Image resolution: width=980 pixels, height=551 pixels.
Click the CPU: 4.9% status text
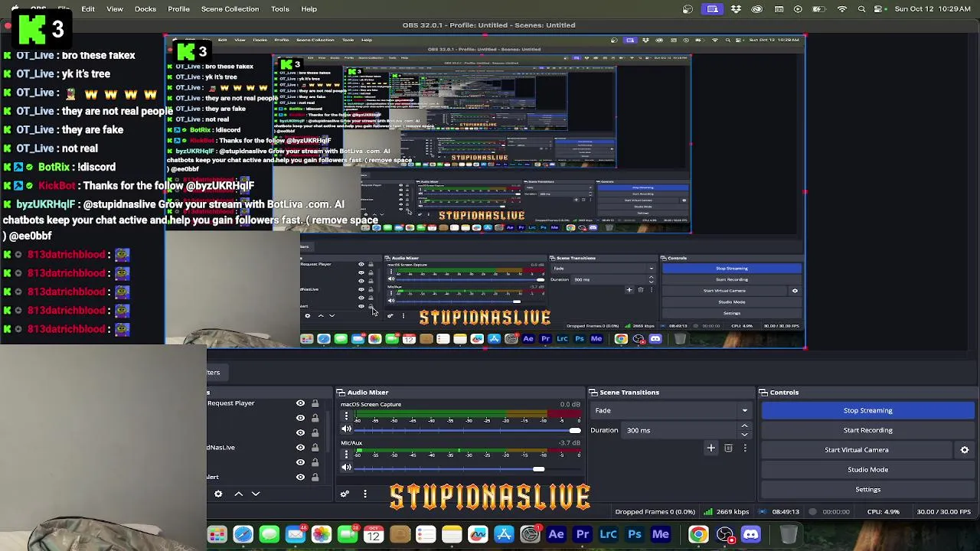point(883,512)
